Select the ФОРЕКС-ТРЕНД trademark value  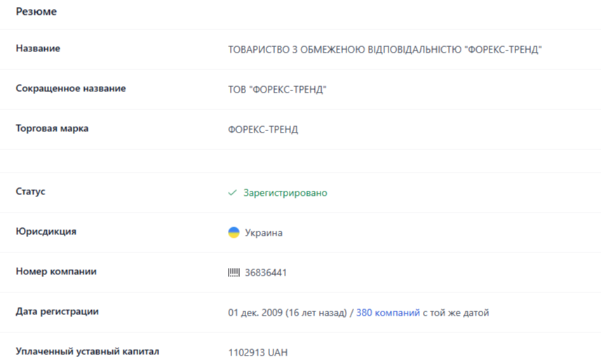(x=263, y=130)
